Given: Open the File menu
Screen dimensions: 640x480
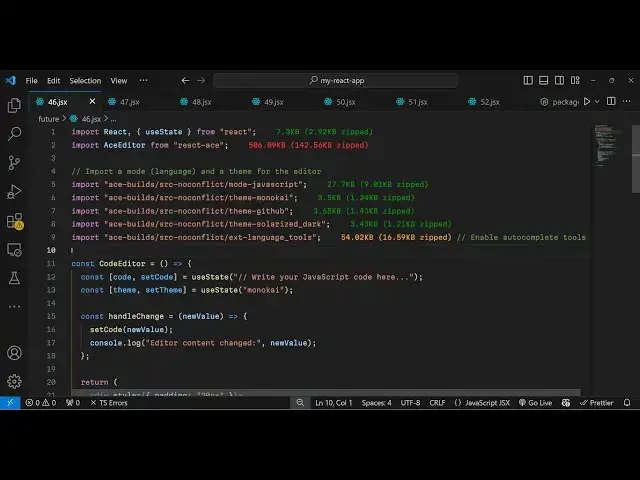Looking at the screenshot, I should [31, 81].
